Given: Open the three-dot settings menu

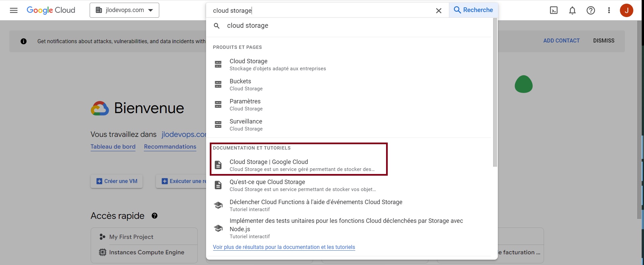Looking at the screenshot, I should pyautogui.click(x=609, y=10).
